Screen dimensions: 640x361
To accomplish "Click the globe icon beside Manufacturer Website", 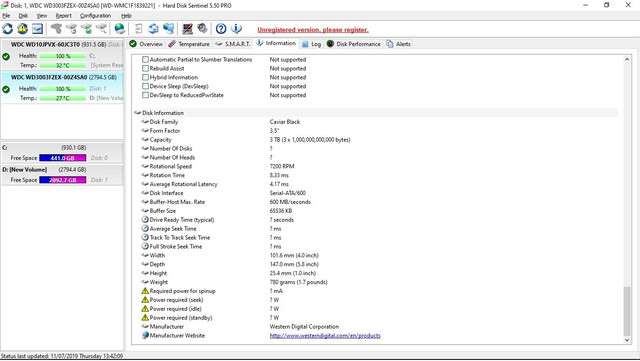I will click(x=145, y=335).
